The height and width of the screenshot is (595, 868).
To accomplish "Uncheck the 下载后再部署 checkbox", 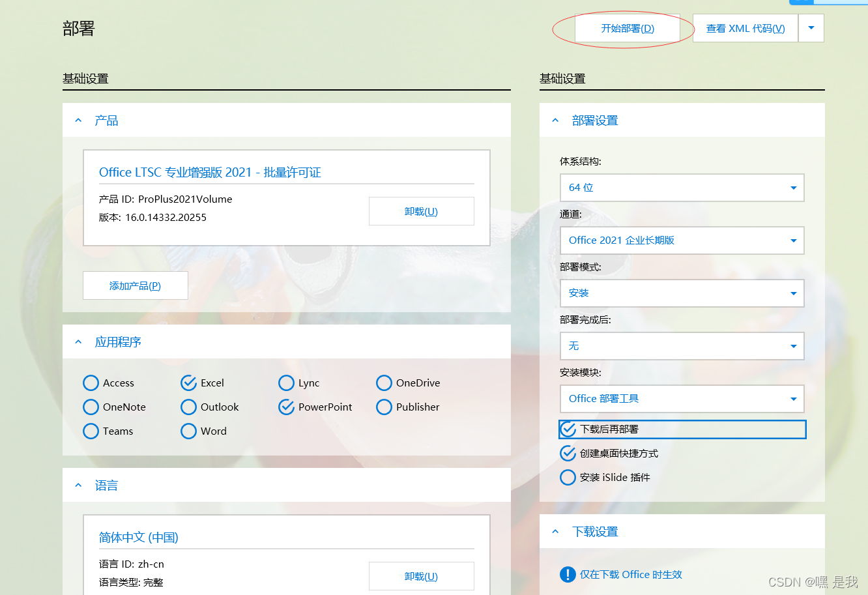I will pyautogui.click(x=568, y=429).
